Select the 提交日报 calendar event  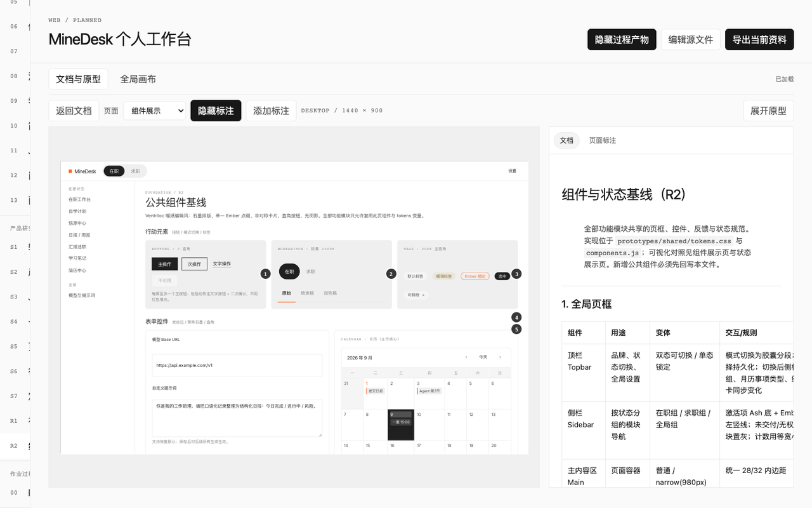pyautogui.click(x=375, y=391)
